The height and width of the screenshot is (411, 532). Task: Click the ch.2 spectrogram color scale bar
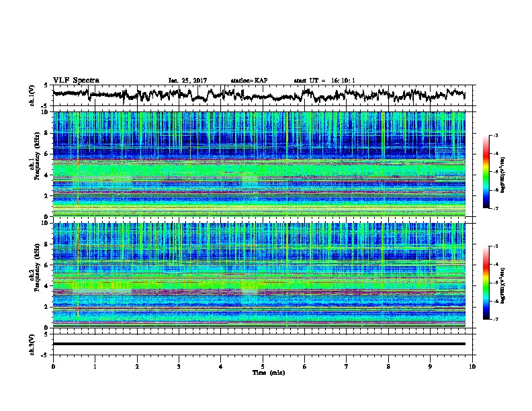486,283
